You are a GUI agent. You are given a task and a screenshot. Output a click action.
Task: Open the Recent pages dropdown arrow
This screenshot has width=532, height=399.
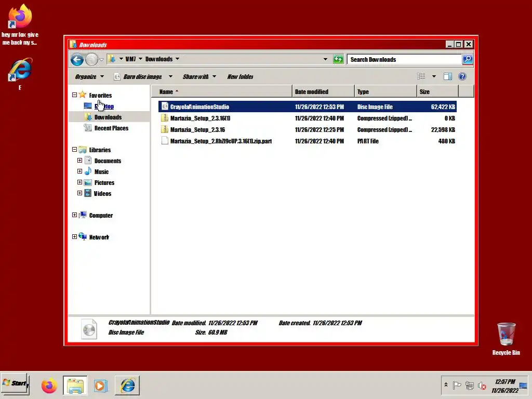tap(101, 60)
